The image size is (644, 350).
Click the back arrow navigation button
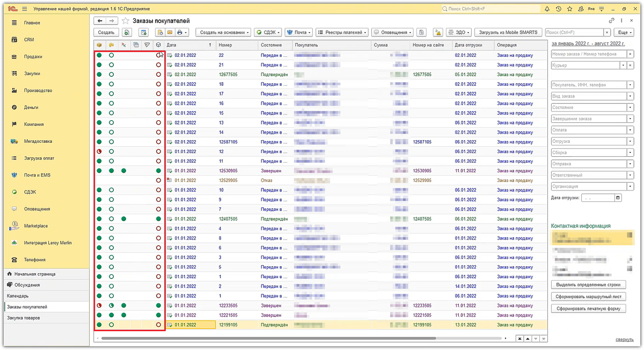pyautogui.click(x=100, y=20)
